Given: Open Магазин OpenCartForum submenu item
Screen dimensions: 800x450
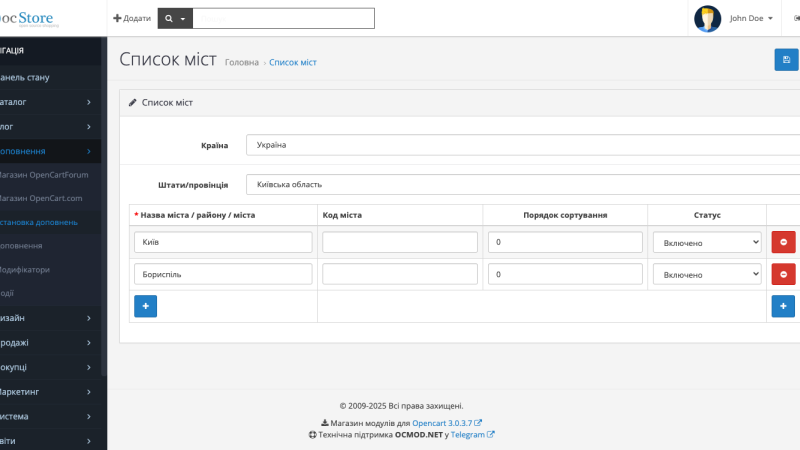Looking at the screenshot, I should pos(51,175).
